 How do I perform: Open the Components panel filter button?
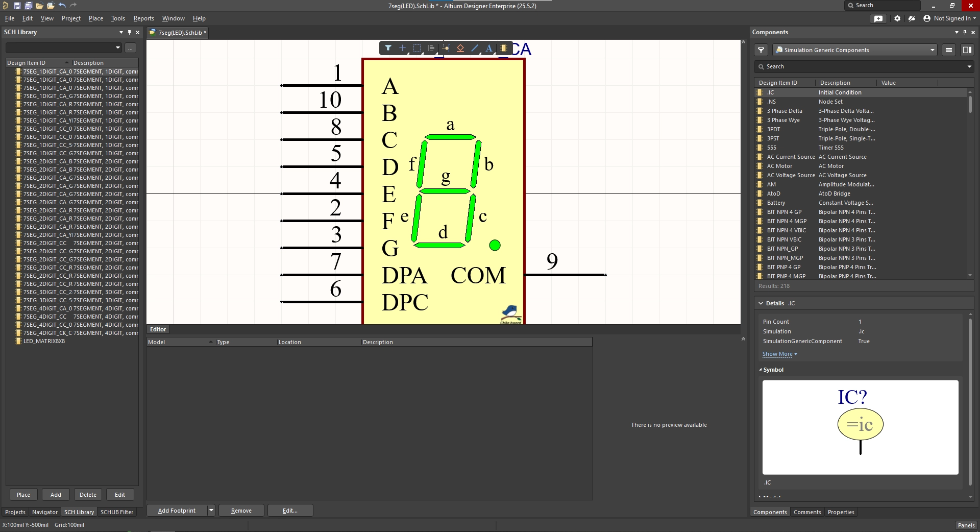(x=761, y=50)
